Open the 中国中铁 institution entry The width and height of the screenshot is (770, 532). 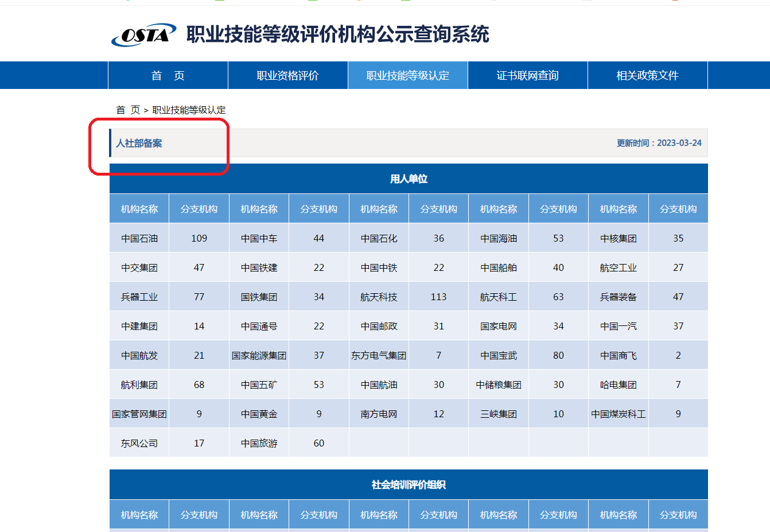(x=379, y=267)
